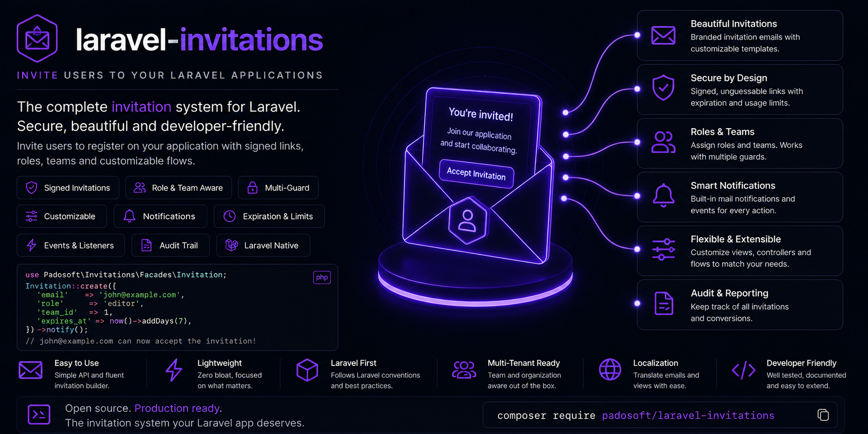Click the INVITE USERS TO YOUR LARAVEL APPLICATIONS tagline
Viewport: 868px width, 434px height.
[x=170, y=75]
